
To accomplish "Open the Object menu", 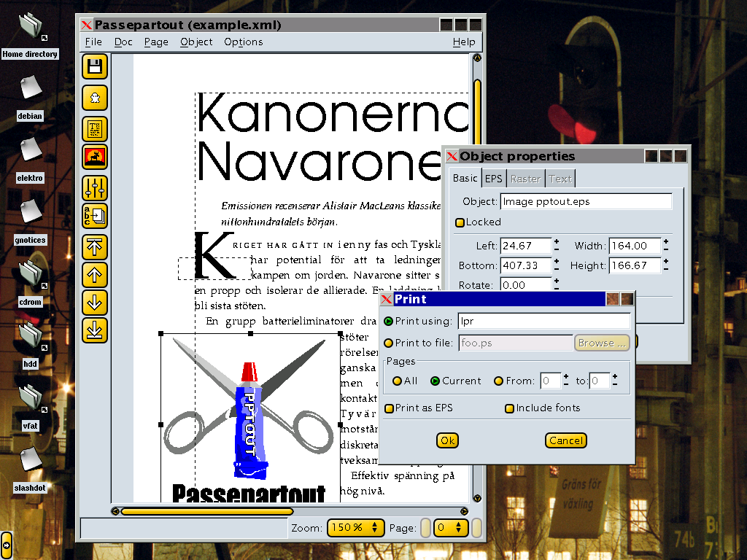I will coord(196,42).
